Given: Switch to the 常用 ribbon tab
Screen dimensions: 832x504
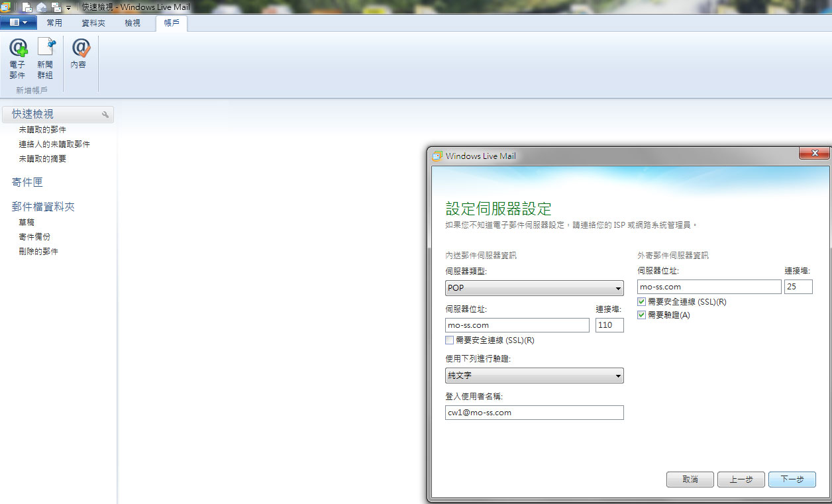Looking at the screenshot, I should tap(54, 23).
